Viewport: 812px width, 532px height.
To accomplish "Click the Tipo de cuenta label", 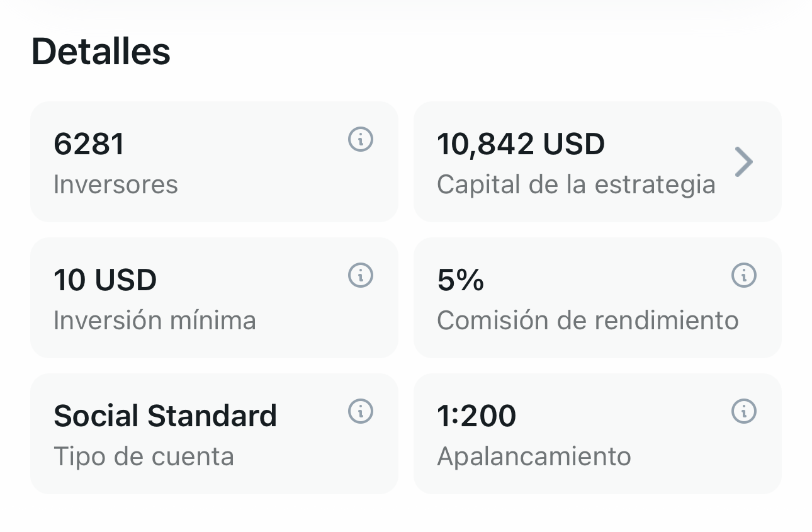I will [144, 456].
